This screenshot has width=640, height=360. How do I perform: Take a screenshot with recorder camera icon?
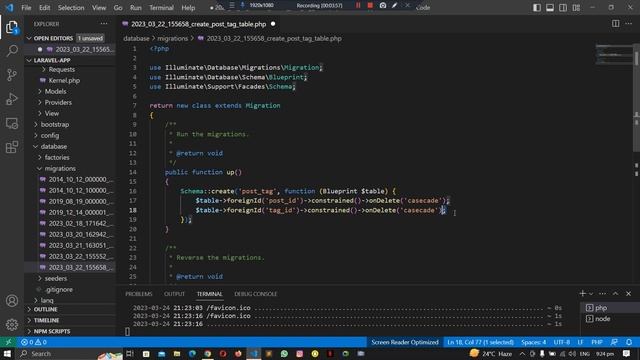tap(382, 5)
